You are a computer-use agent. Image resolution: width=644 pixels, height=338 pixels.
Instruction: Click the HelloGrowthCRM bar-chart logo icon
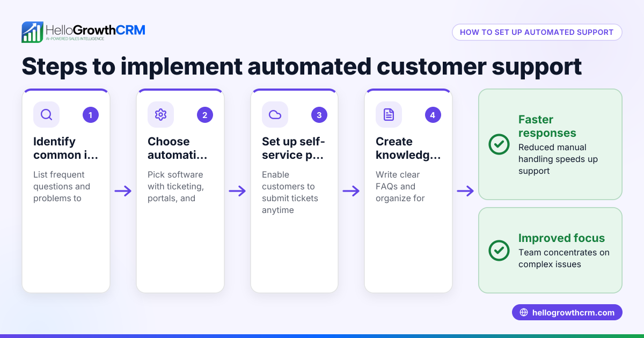32,32
